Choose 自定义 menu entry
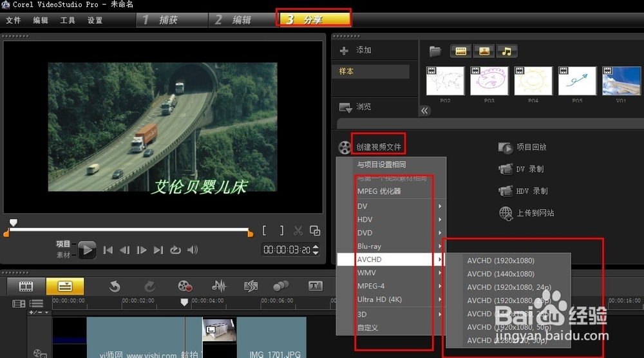 (x=391, y=328)
